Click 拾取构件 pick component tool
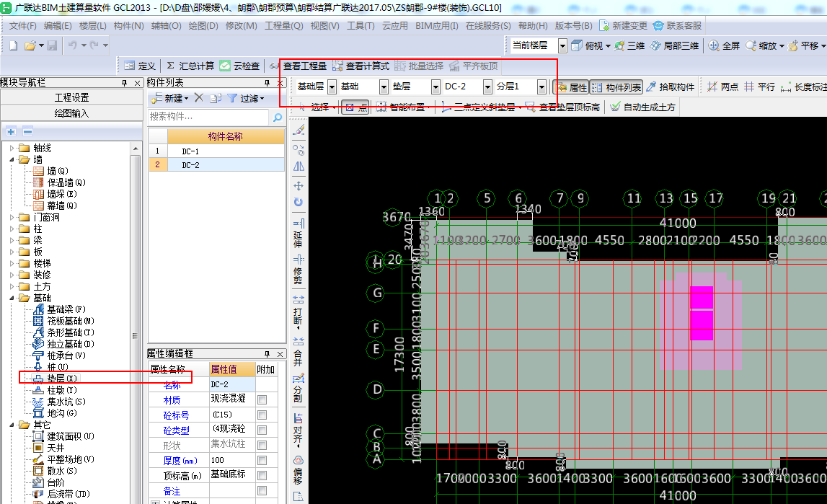Image resolution: width=827 pixels, height=504 pixels. [x=671, y=87]
